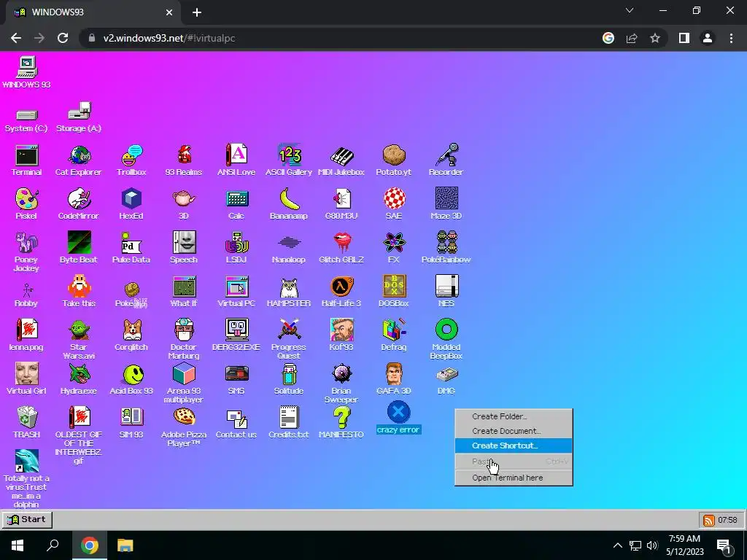Select Modded BeepBox green ring icon

coord(446,339)
